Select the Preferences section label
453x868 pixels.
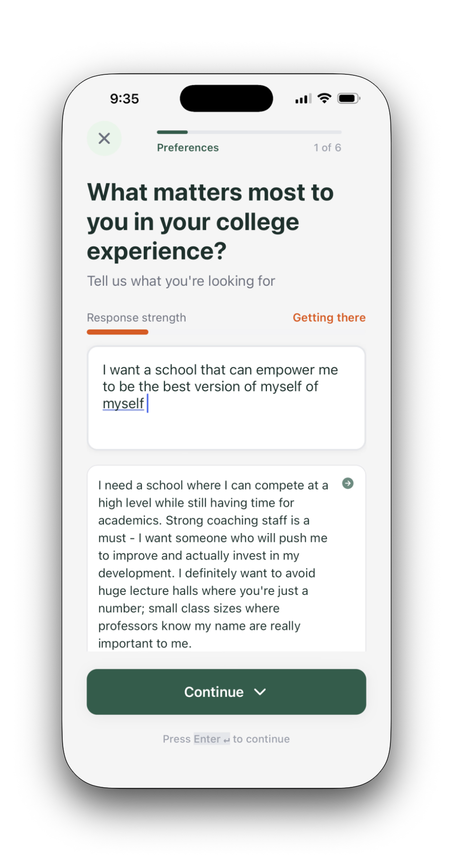[x=188, y=147]
